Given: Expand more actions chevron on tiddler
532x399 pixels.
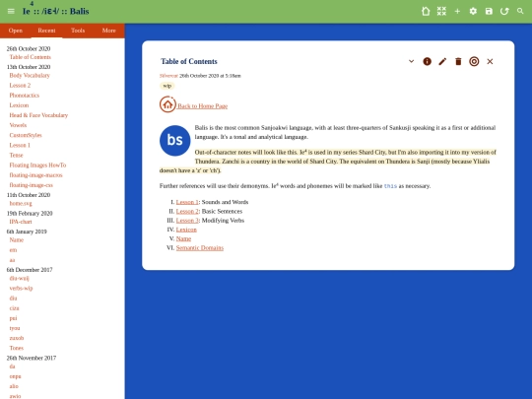Looking at the screenshot, I should coord(411,61).
